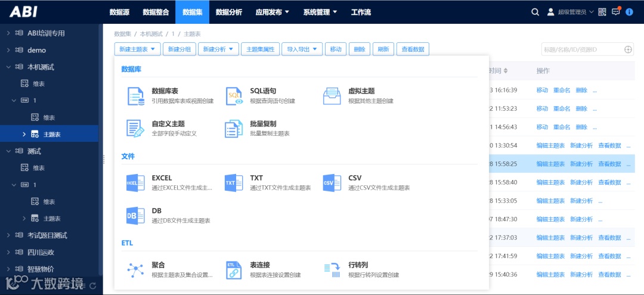Open the 应用发布 top menu
This screenshot has height=295, width=644.
point(273,12)
